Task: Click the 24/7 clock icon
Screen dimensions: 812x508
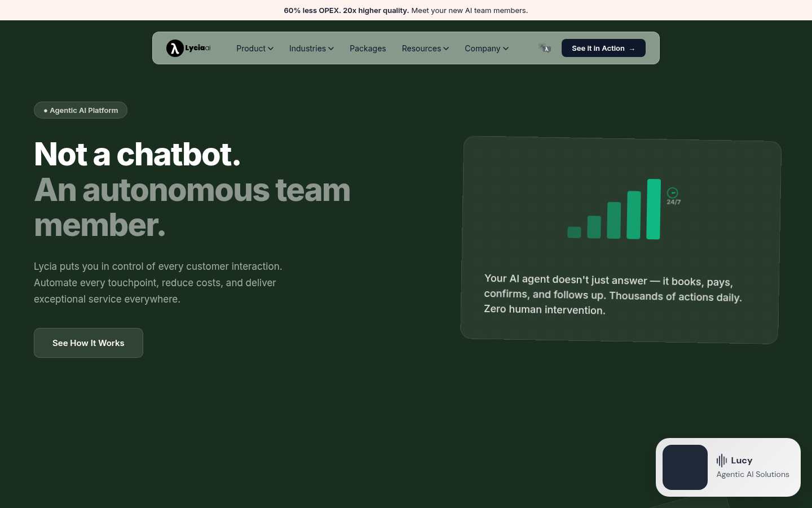Action: (x=672, y=193)
